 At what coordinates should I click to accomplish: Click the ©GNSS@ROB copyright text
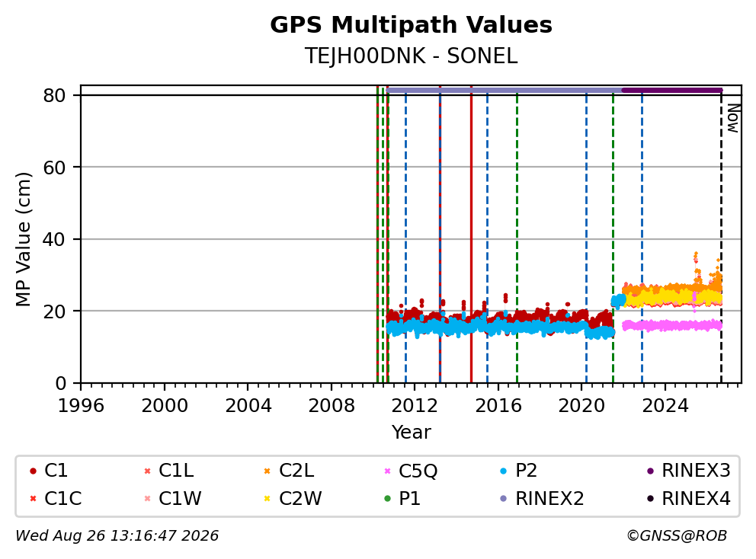(x=677, y=536)
